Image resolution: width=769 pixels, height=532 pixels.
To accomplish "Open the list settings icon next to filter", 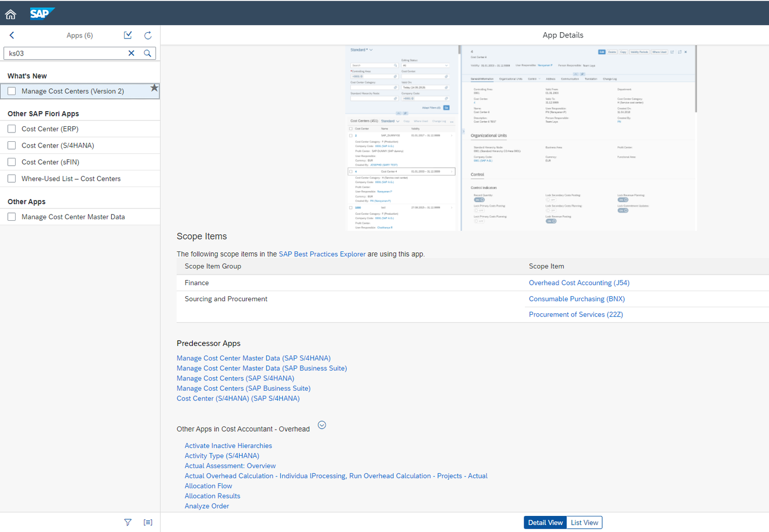I will pos(148,522).
